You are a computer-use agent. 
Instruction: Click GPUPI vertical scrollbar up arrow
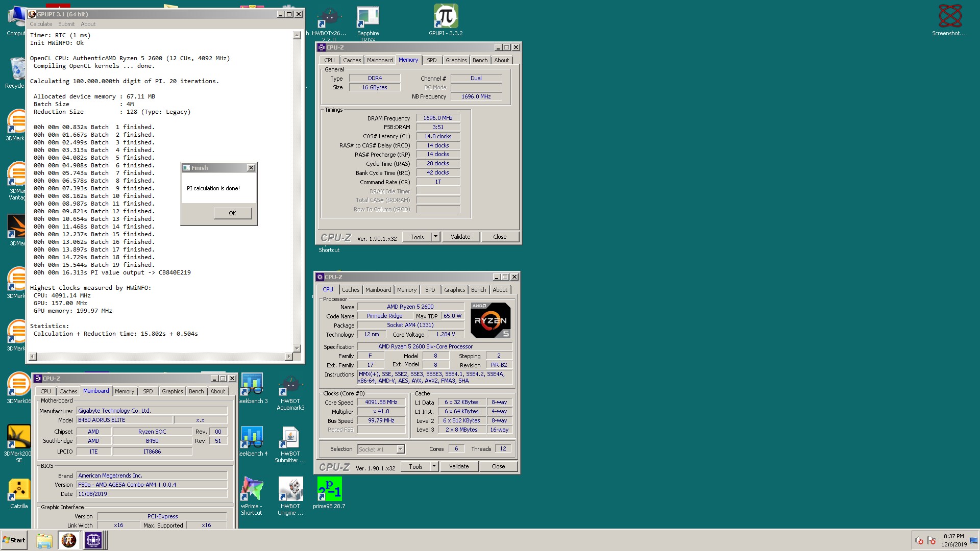tap(297, 35)
